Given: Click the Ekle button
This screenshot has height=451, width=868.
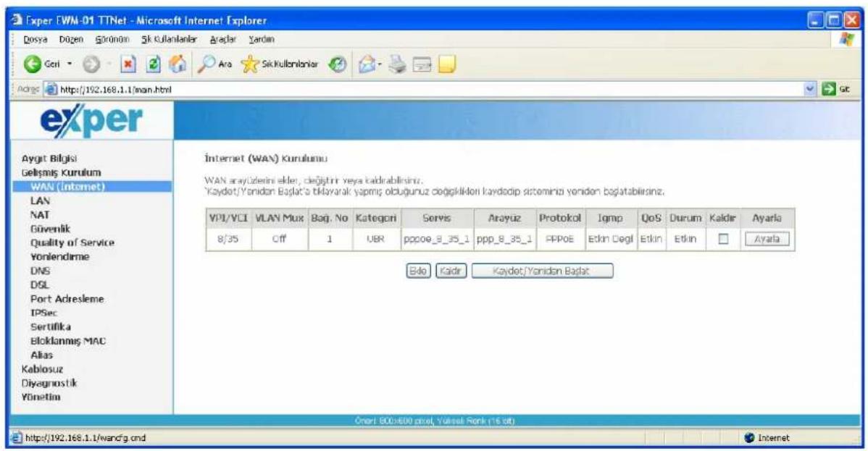Looking at the screenshot, I should 419,271.
